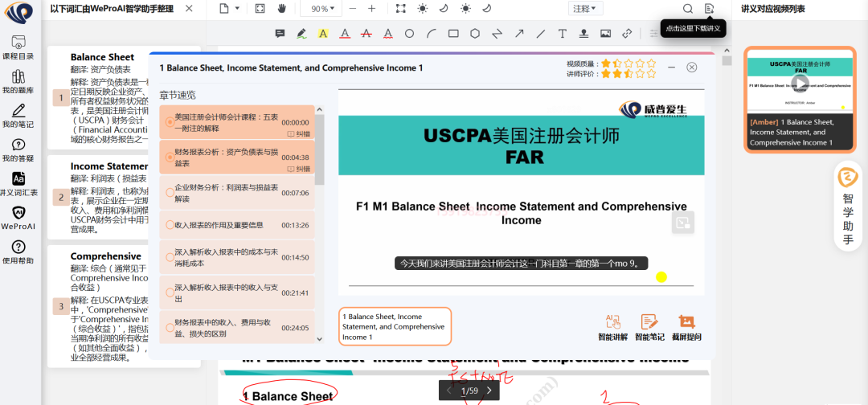
Task: Click the page number field 1/59
Action: pos(469,391)
